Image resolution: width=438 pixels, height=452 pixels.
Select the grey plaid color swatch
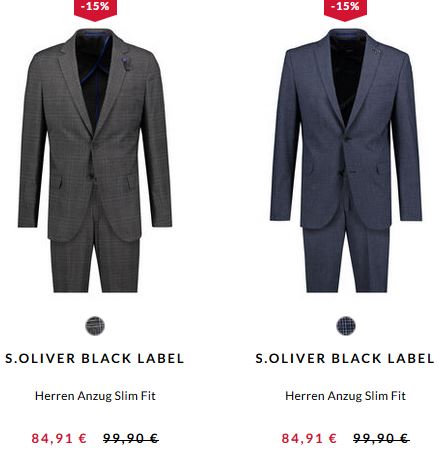coord(95,326)
